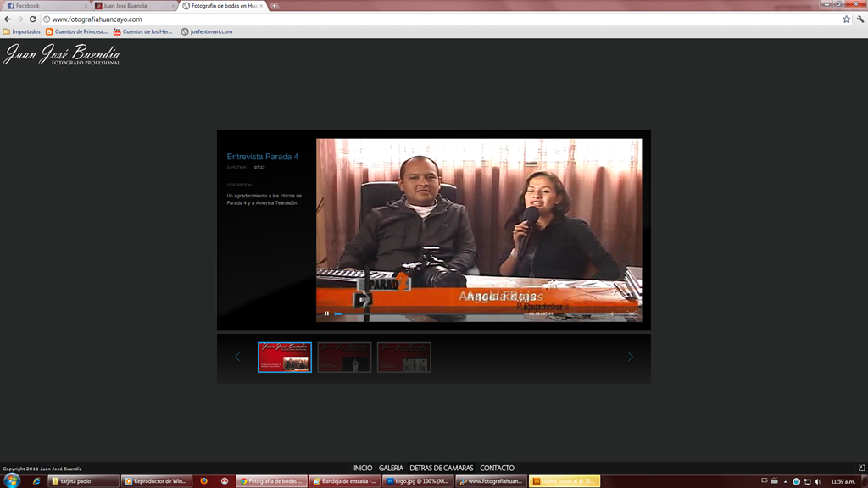Viewport: 868px width, 488px height.
Task: Bookmark this page with star icon
Action: click(x=847, y=19)
